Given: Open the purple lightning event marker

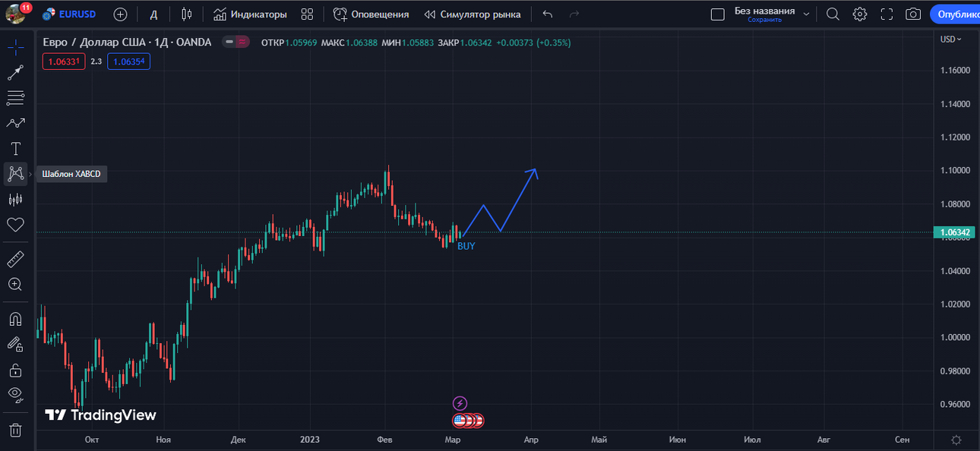Looking at the screenshot, I should point(460,403).
